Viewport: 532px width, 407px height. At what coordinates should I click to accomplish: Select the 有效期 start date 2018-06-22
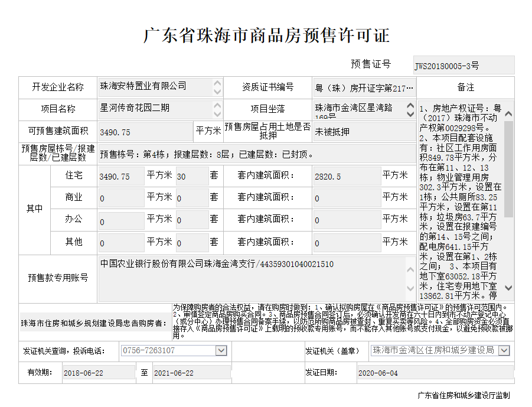point(98,373)
